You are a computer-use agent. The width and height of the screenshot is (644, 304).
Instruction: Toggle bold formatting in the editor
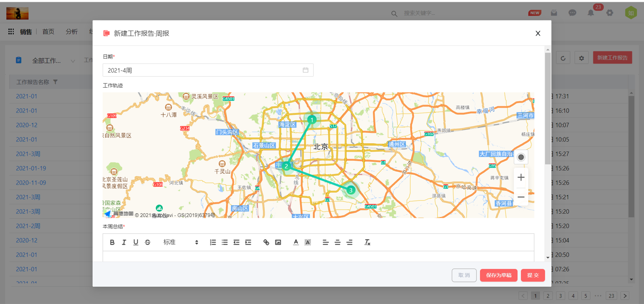112,242
